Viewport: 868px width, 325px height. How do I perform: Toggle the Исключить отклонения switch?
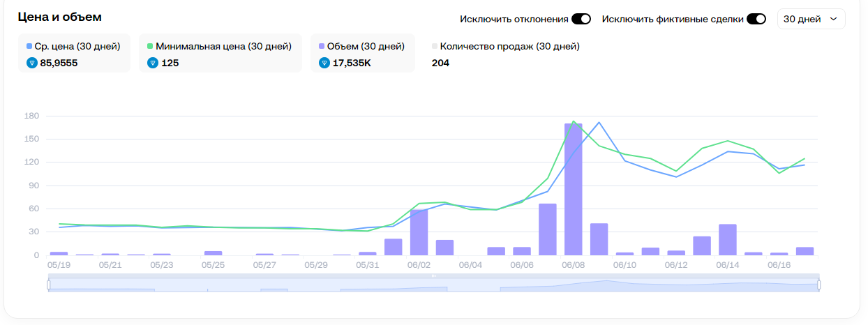click(581, 19)
